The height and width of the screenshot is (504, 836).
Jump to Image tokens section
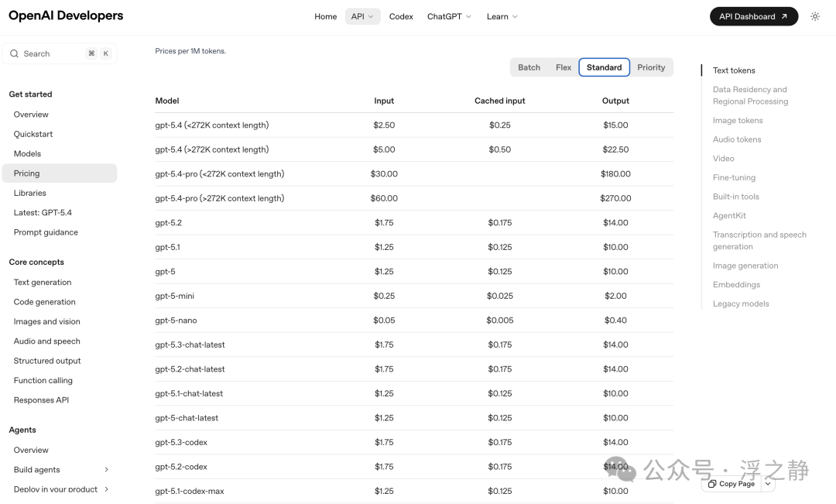738,121
